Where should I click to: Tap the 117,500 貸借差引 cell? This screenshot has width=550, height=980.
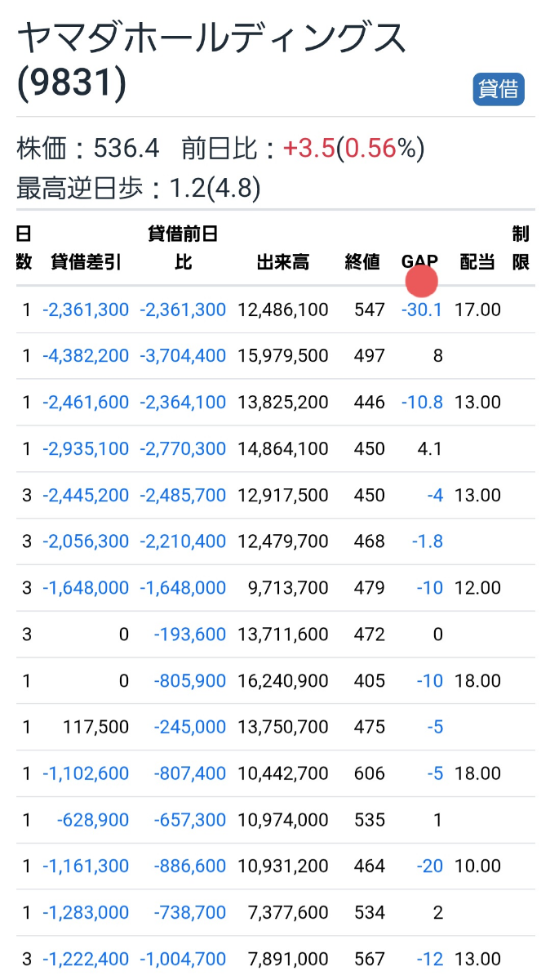[x=95, y=727]
